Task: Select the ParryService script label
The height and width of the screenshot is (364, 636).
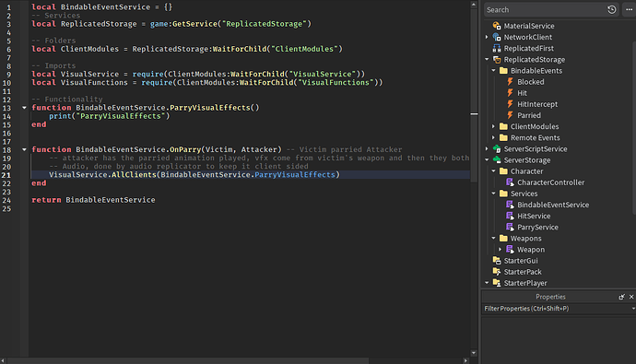Action: pos(537,228)
